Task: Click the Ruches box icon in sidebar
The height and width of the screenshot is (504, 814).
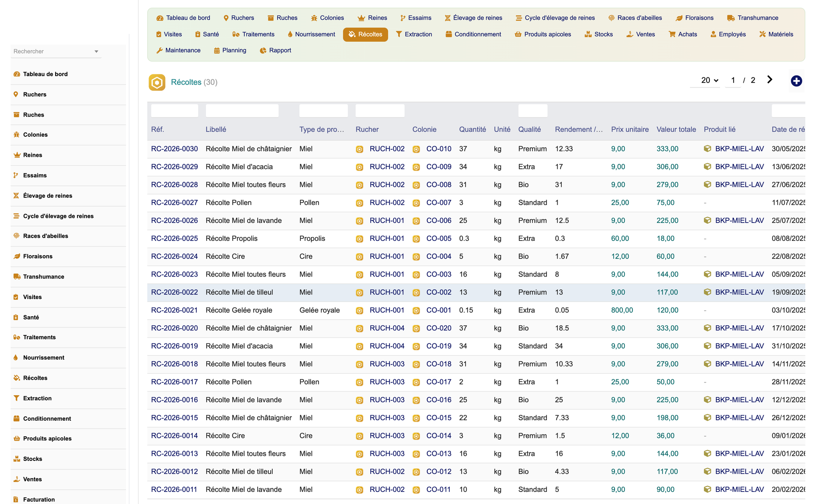Action: 16,115
